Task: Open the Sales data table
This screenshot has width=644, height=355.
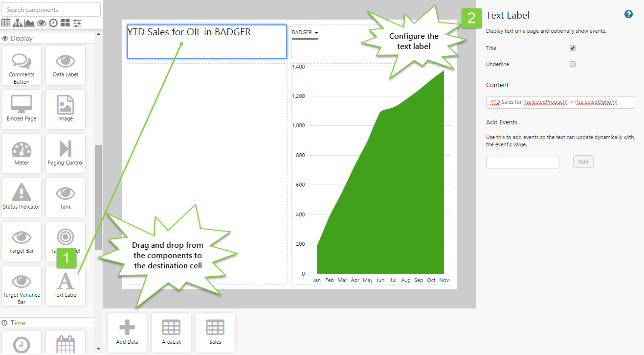Action: pyautogui.click(x=215, y=333)
